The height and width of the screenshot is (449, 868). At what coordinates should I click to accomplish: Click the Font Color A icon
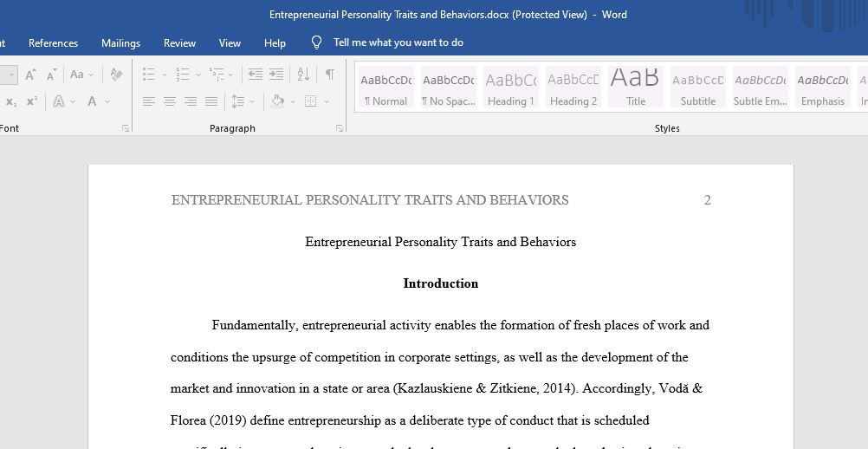pos(92,101)
